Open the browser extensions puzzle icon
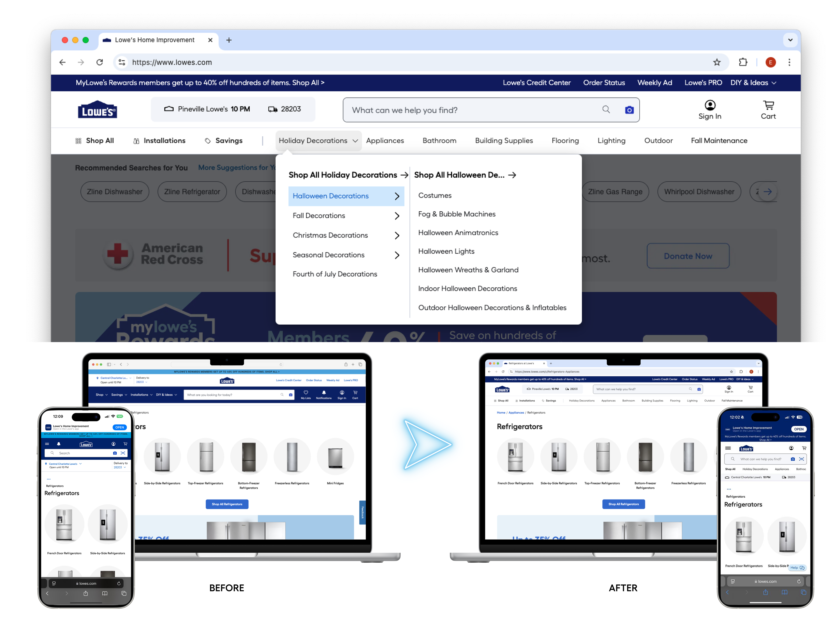This screenshot has height=622, width=840. [x=742, y=62]
